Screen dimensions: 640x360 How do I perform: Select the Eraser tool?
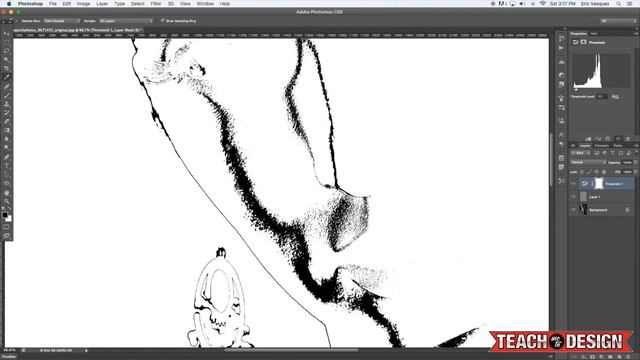pos(7,122)
